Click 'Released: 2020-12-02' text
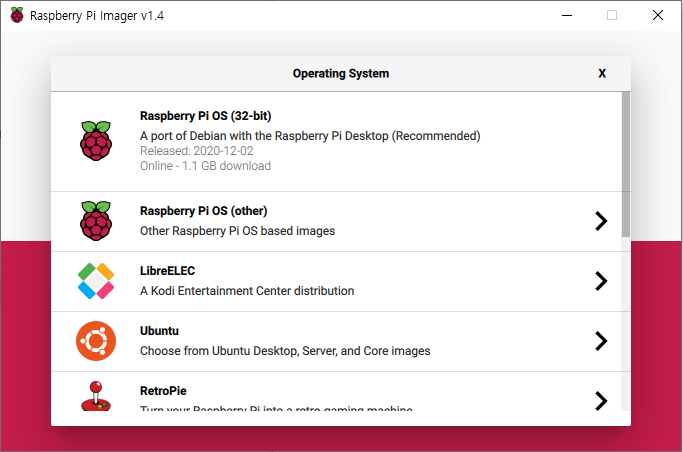 (x=196, y=151)
